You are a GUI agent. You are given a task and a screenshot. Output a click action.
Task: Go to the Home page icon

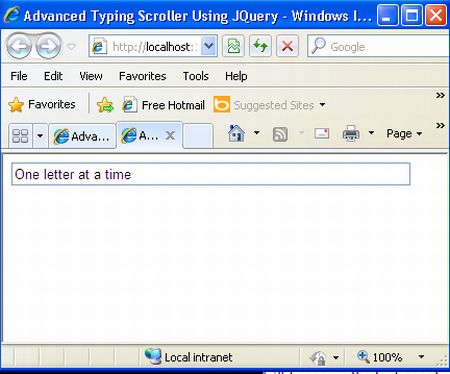click(x=236, y=133)
